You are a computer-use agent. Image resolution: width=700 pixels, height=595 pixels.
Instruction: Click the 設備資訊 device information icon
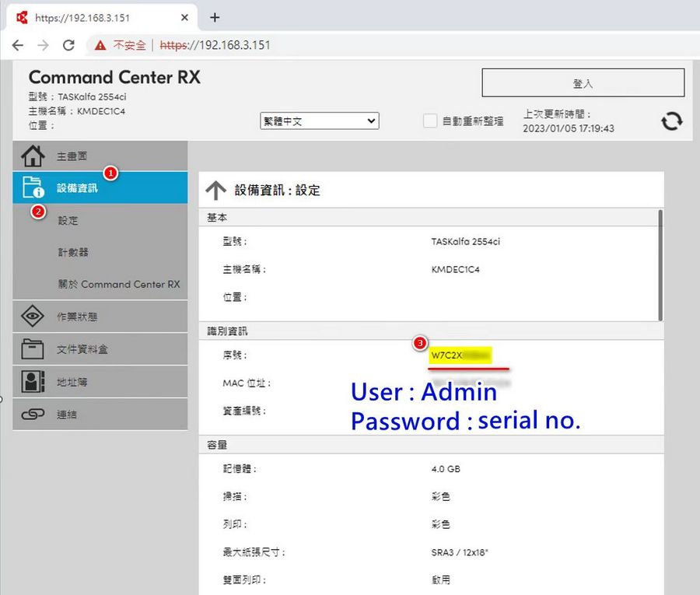pos(33,187)
